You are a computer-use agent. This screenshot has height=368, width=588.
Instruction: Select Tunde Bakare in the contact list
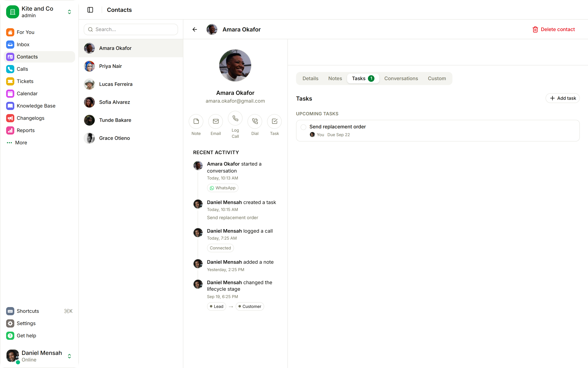click(131, 120)
